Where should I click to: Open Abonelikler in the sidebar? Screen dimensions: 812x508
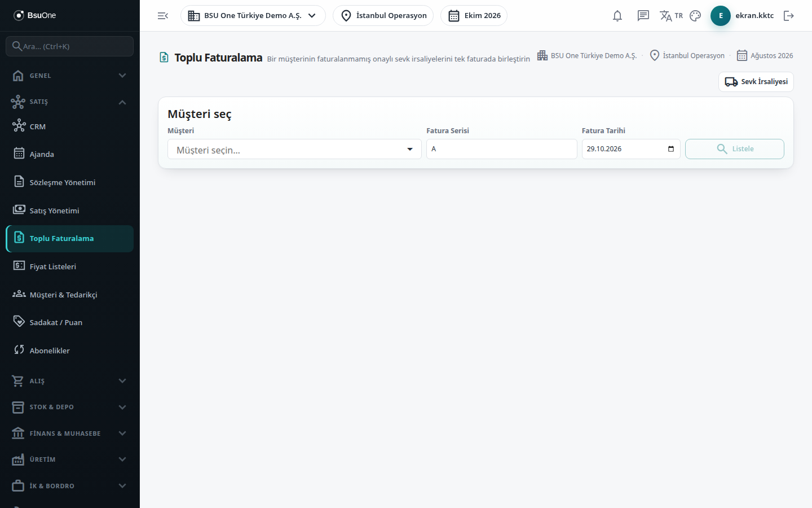(x=70, y=351)
